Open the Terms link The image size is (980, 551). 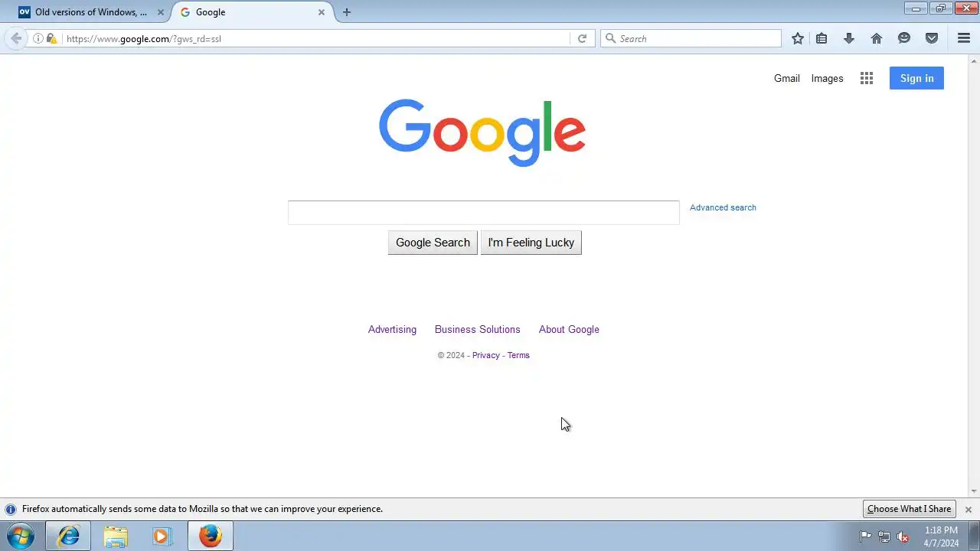[518, 355]
